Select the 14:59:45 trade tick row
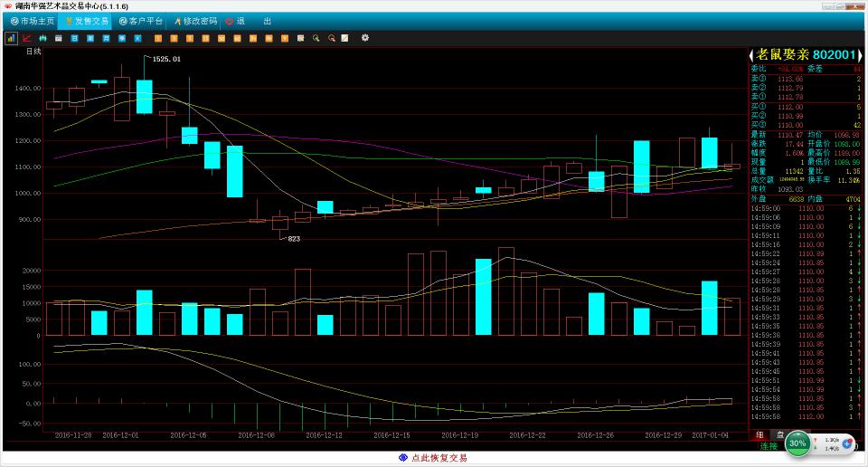The image size is (868, 467). pyautogui.click(x=806, y=371)
